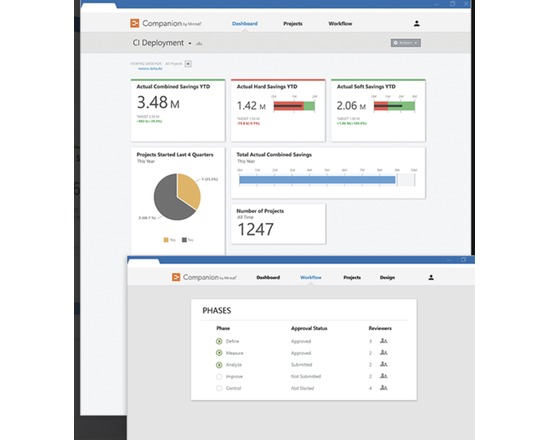This screenshot has height=440, width=550.
Task: Click the 2.06 M soft savings value
Action: tap(351, 106)
